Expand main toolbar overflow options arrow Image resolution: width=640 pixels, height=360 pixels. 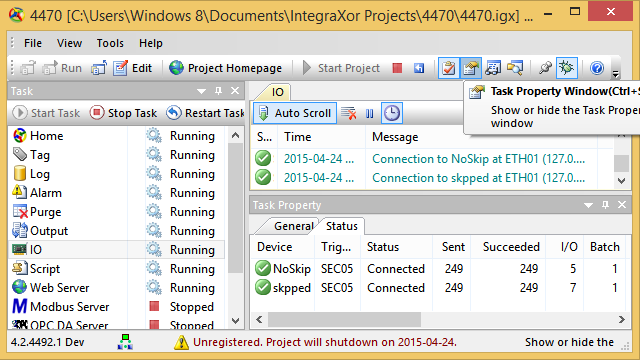point(616,74)
